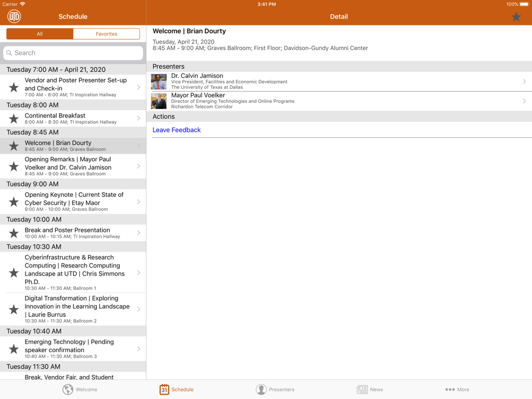Open Mayor Paul Voelker presenter name

198,95
